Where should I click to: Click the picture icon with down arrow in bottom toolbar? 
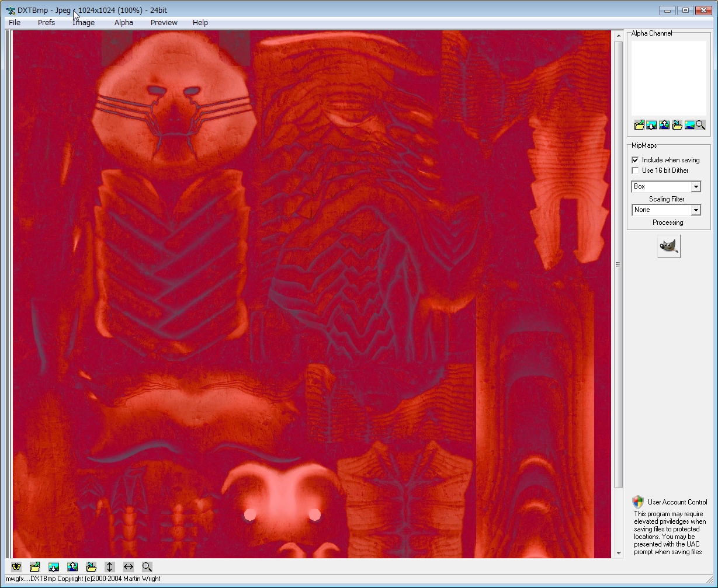[x=54, y=567]
